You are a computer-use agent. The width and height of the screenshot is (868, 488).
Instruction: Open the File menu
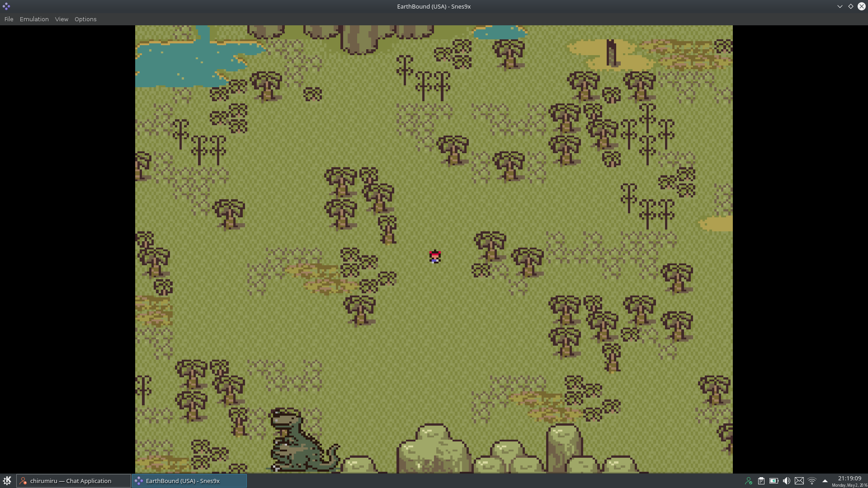pyautogui.click(x=9, y=19)
